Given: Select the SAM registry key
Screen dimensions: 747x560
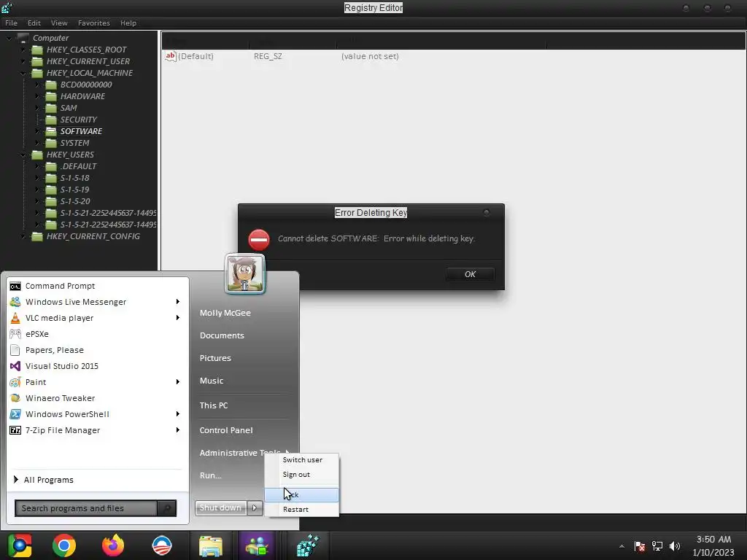Looking at the screenshot, I should 69,108.
